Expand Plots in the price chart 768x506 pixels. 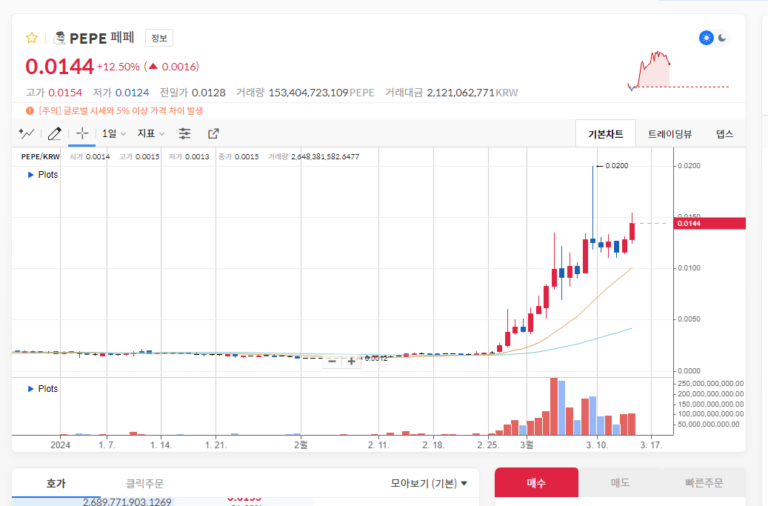tap(43, 175)
